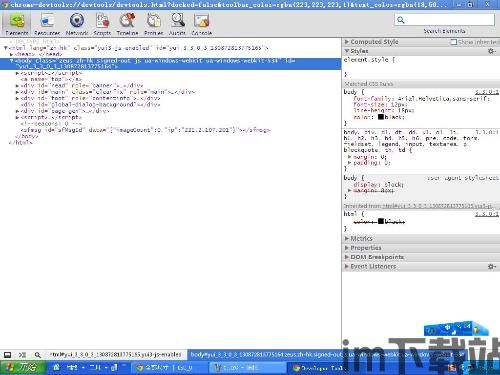The image size is (500, 375).
Task: Click the Windows Start button
Action: point(22,368)
